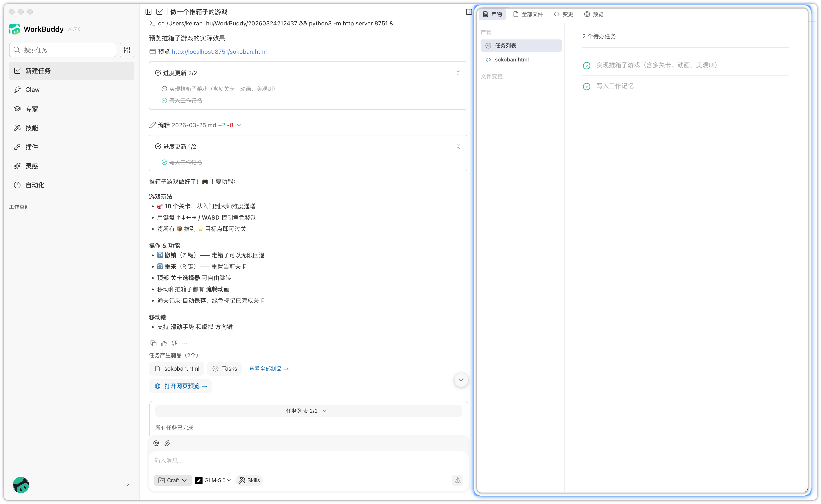Click the copy response icon
Image resolution: width=821 pixels, height=504 pixels.
(153, 343)
